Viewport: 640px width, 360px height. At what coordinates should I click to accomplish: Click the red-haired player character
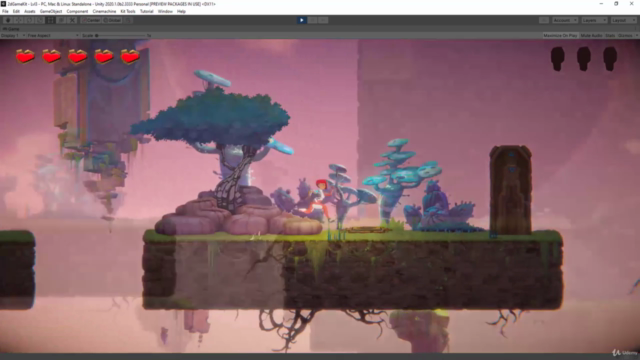tap(320, 200)
